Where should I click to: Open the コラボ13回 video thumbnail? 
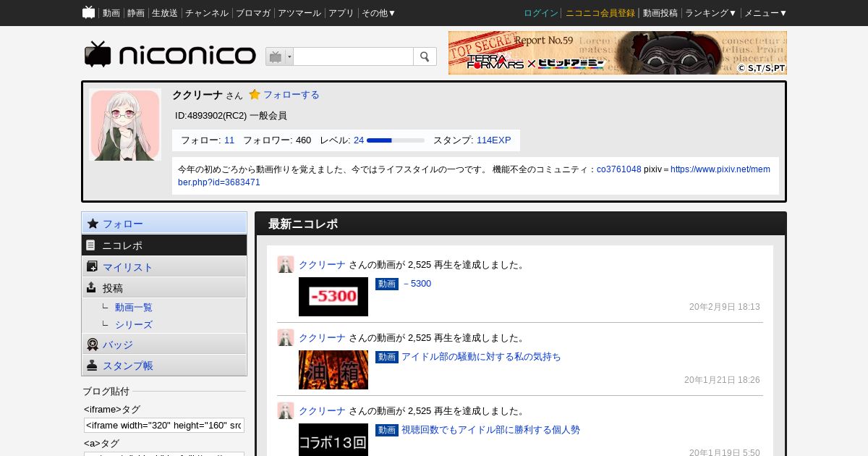coord(333,440)
